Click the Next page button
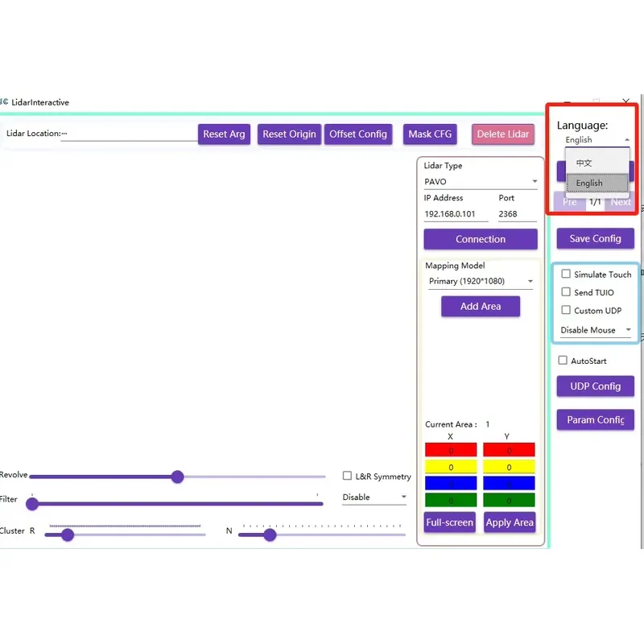The width and height of the screenshot is (644, 644). click(x=620, y=202)
